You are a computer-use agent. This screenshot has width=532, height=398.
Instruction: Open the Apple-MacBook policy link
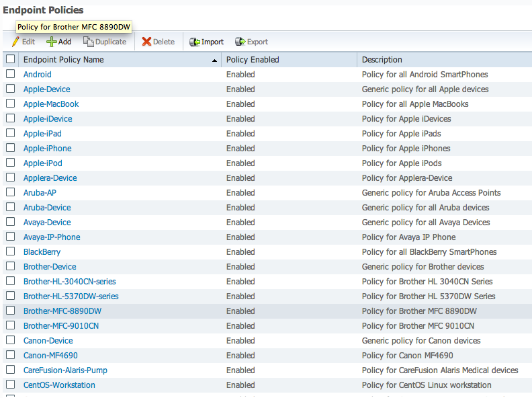tap(51, 104)
